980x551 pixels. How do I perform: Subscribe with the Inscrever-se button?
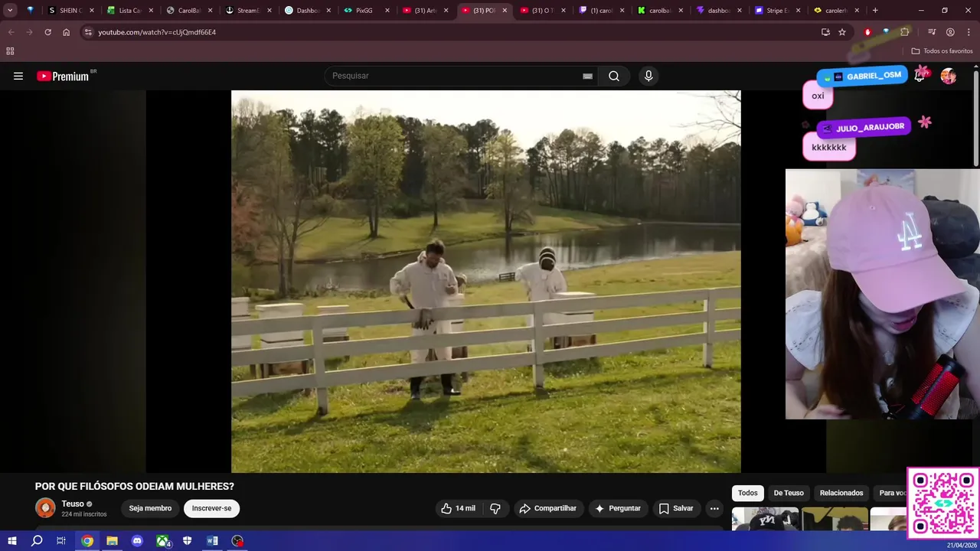pos(211,508)
